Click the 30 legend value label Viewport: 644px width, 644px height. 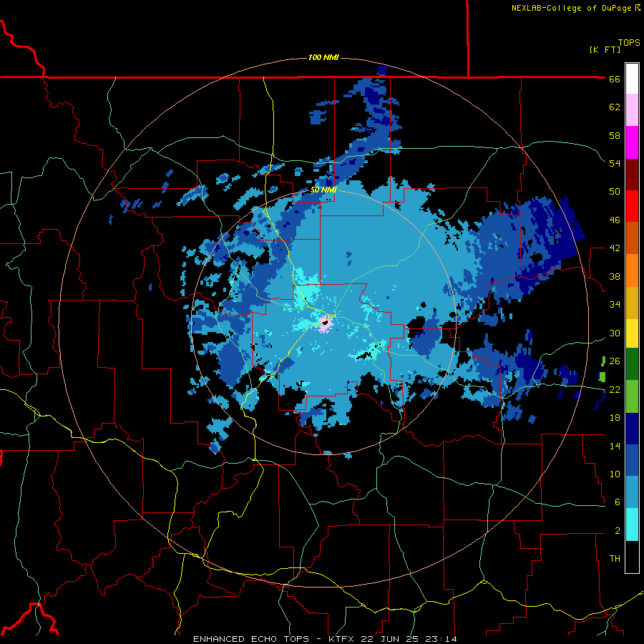pyautogui.click(x=615, y=333)
